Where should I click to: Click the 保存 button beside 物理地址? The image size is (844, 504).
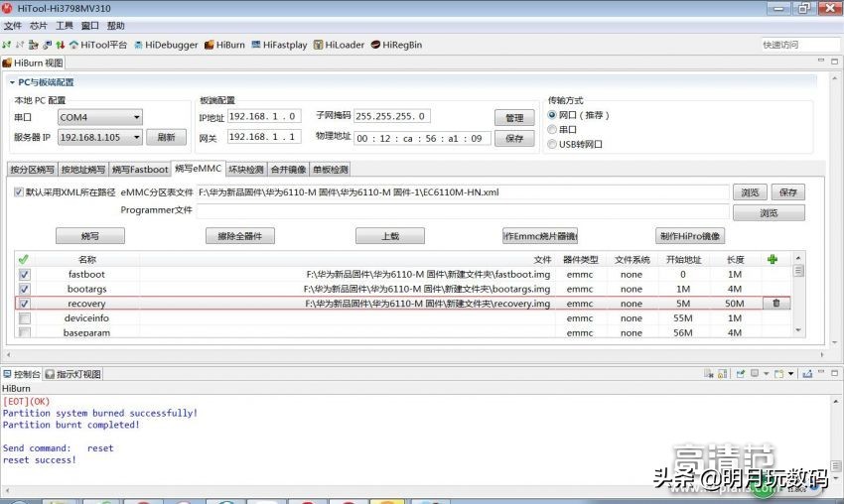pos(514,138)
